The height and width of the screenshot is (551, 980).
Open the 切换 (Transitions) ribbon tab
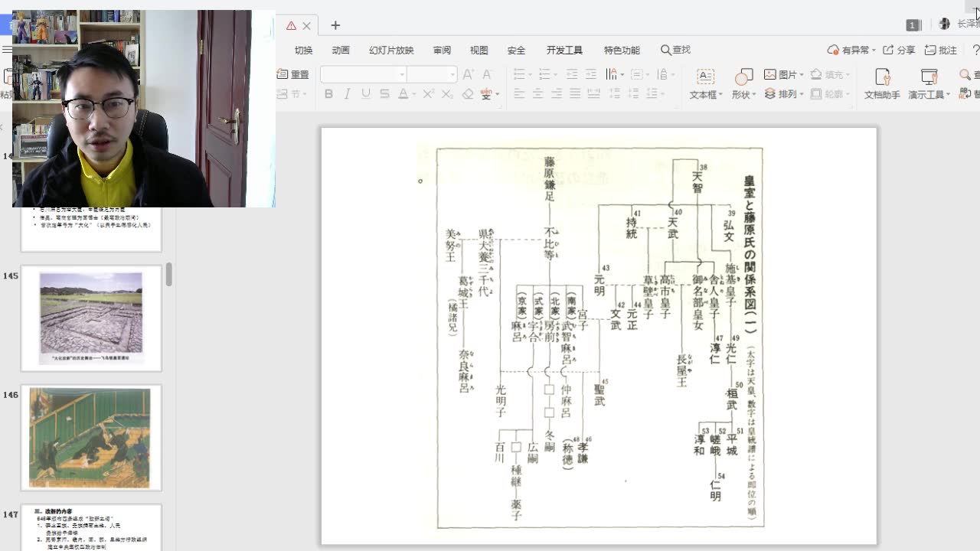coord(304,51)
